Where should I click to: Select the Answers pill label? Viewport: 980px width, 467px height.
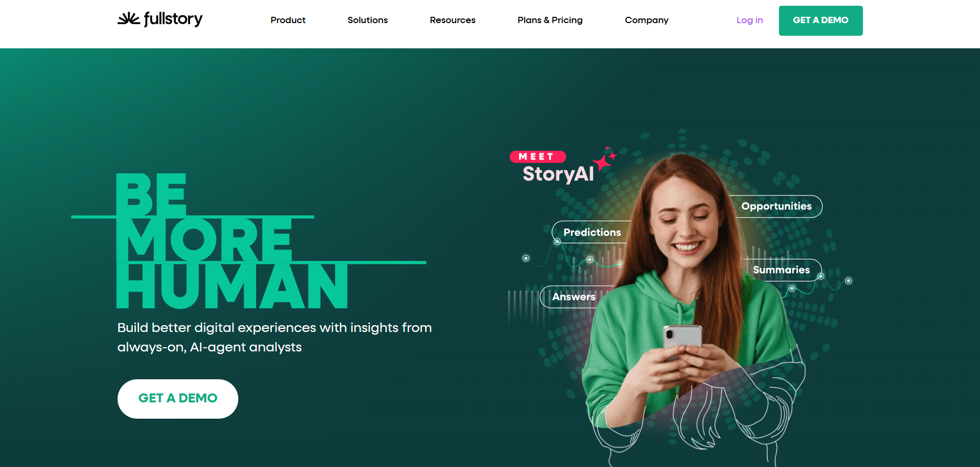pos(574,297)
